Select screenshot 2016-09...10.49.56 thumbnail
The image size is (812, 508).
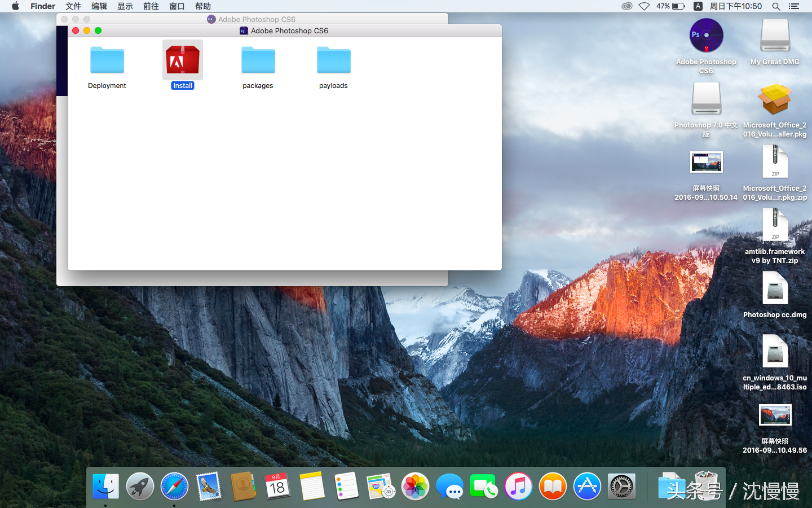(775, 415)
